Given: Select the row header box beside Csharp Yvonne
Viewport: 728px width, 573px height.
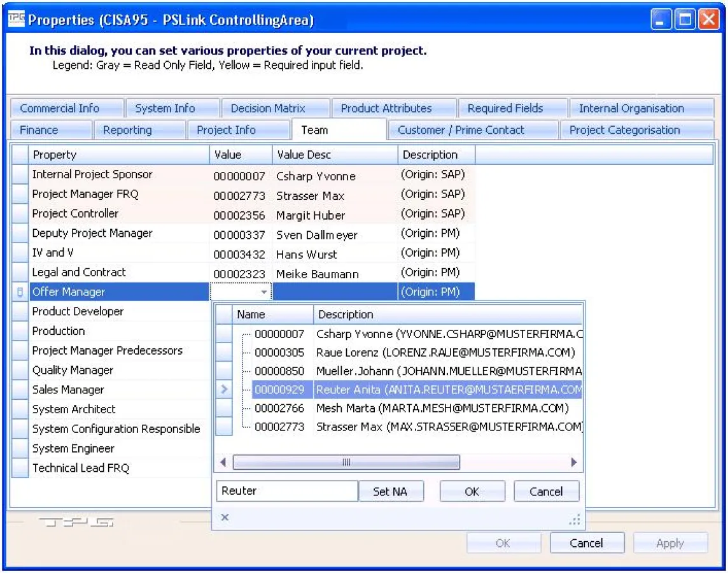Looking at the screenshot, I should tap(224, 334).
